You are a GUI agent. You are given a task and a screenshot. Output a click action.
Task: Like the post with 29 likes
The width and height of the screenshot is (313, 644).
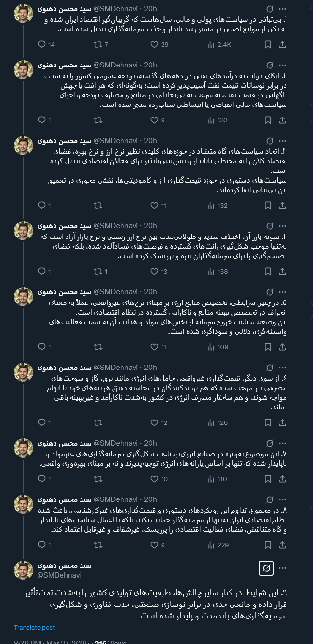154,45
